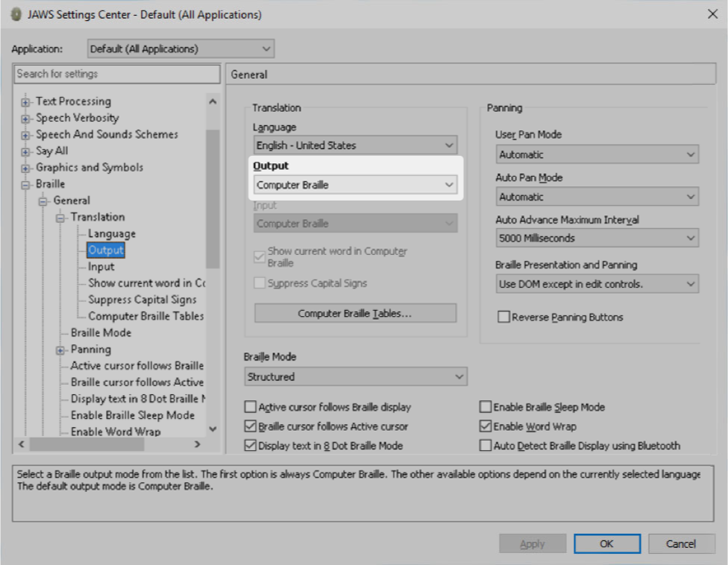Screen dimensions: 728x565
Task: Select Speech Verbosity in the settings tree
Action: click(x=77, y=118)
